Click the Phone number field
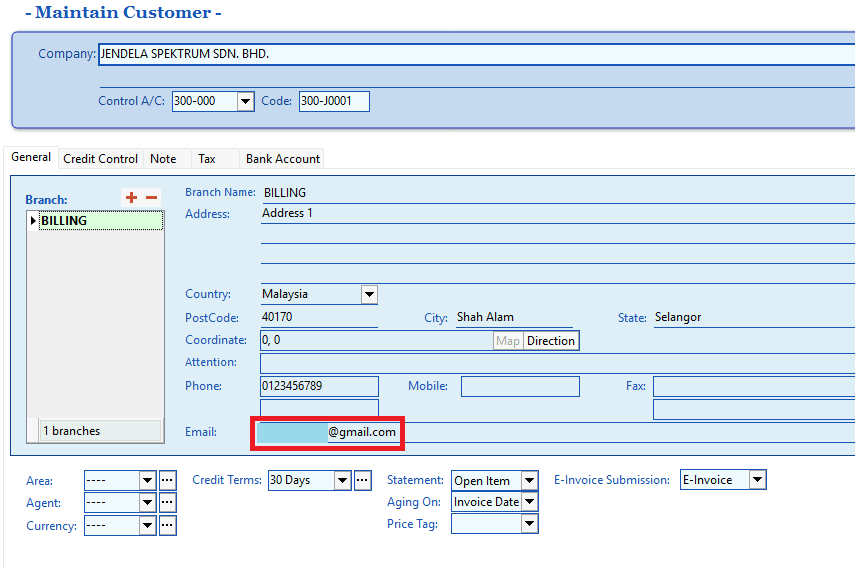The height and width of the screenshot is (569, 855). [319, 386]
